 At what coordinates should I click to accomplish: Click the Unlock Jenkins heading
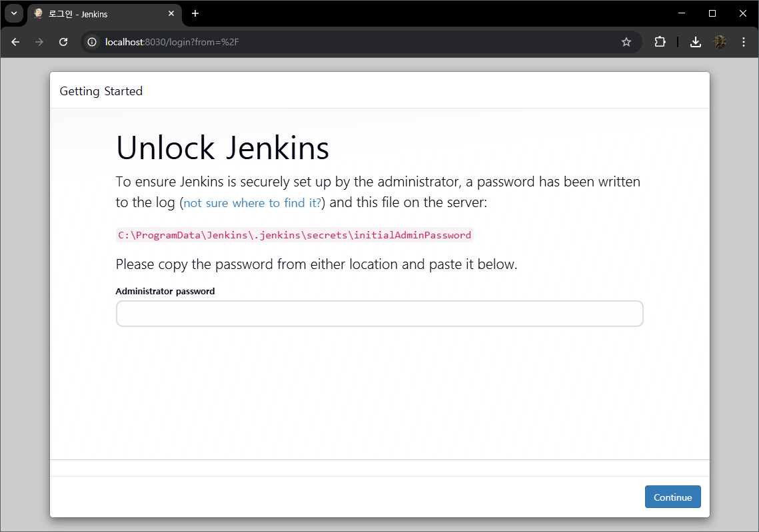pyautogui.click(x=223, y=148)
